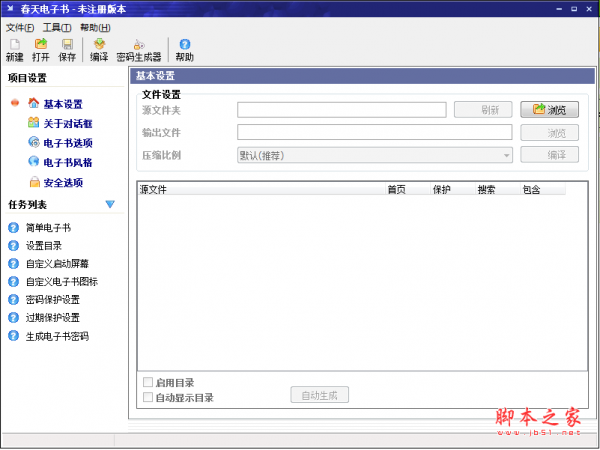Click the disc icon next to 电子书选项
Image resolution: width=600 pixels, height=450 pixels.
(x=34, y=142)
